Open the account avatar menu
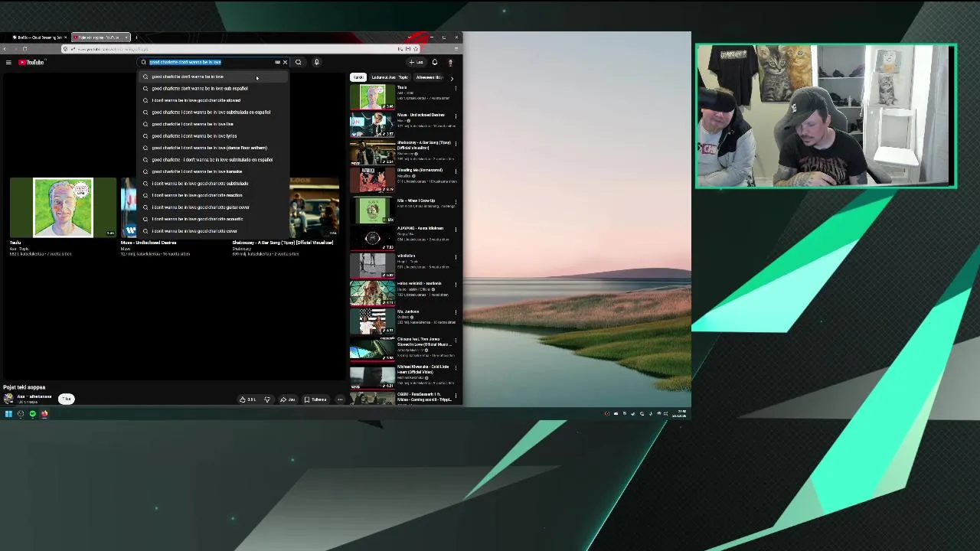The image size is (980, 551). [450, 62]
